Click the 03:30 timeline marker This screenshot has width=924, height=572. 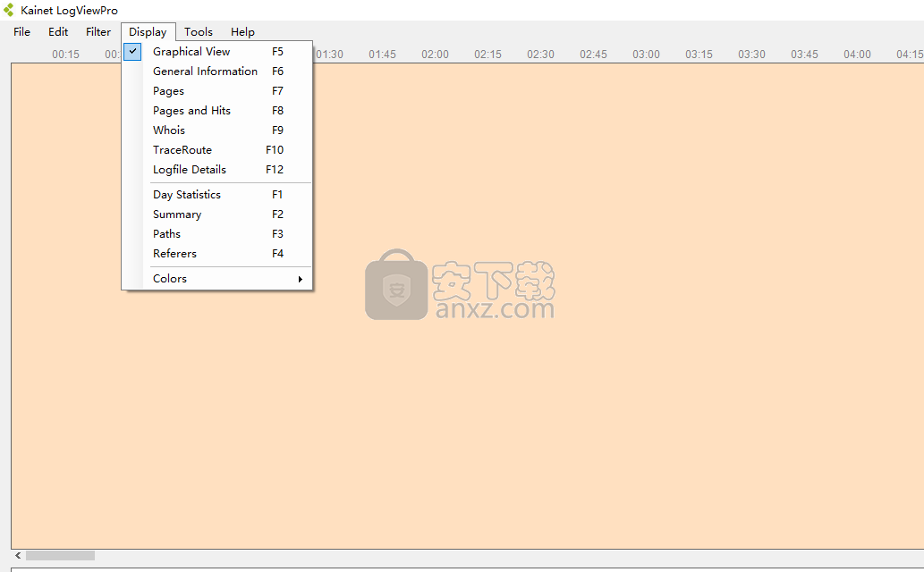click(751, 55)
